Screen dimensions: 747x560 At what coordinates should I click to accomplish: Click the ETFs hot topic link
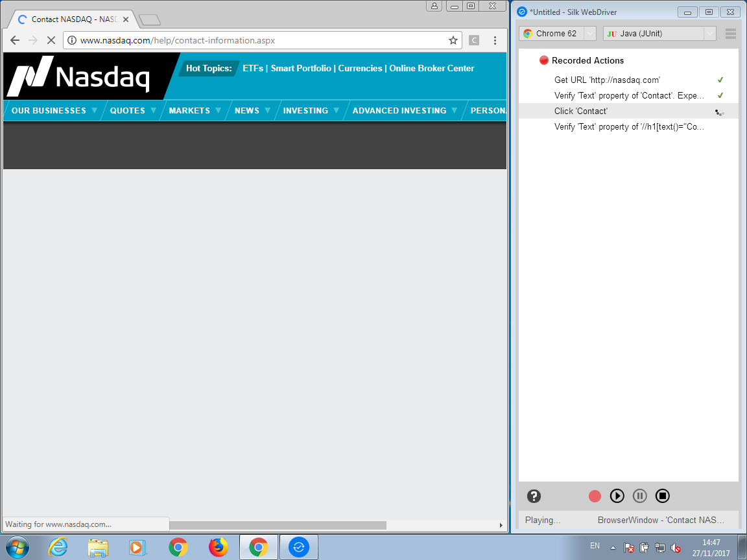pyautogui.click(x=253, y=69)
